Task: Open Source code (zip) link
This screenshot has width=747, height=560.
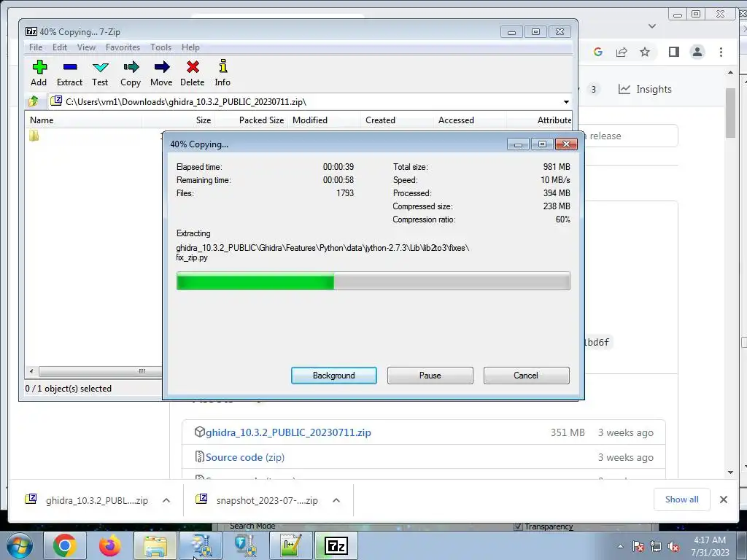Action: pyautogui.click(x=245, y=457)
